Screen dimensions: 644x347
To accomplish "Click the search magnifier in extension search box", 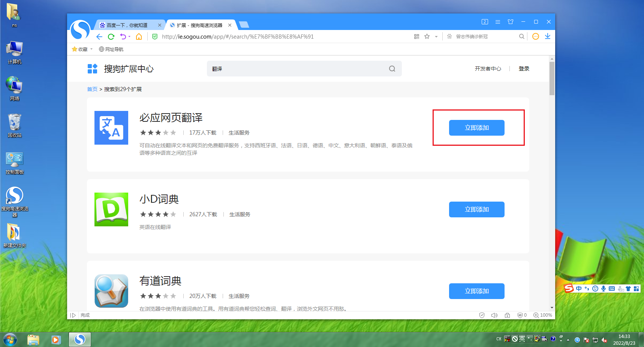I will click(392, 69).
